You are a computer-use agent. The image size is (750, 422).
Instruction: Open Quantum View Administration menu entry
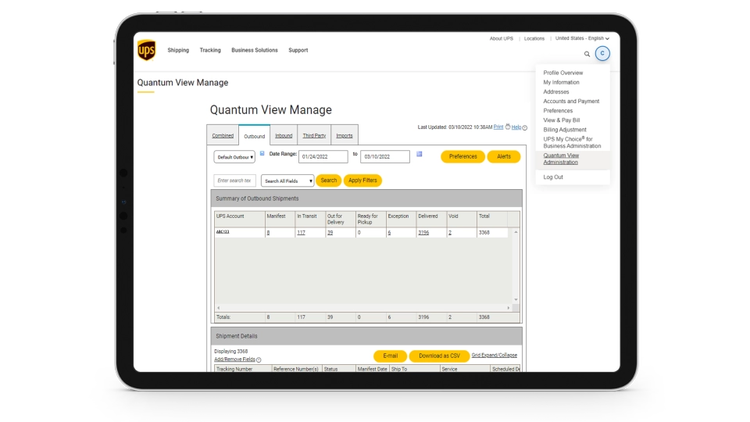coord(561,159)
